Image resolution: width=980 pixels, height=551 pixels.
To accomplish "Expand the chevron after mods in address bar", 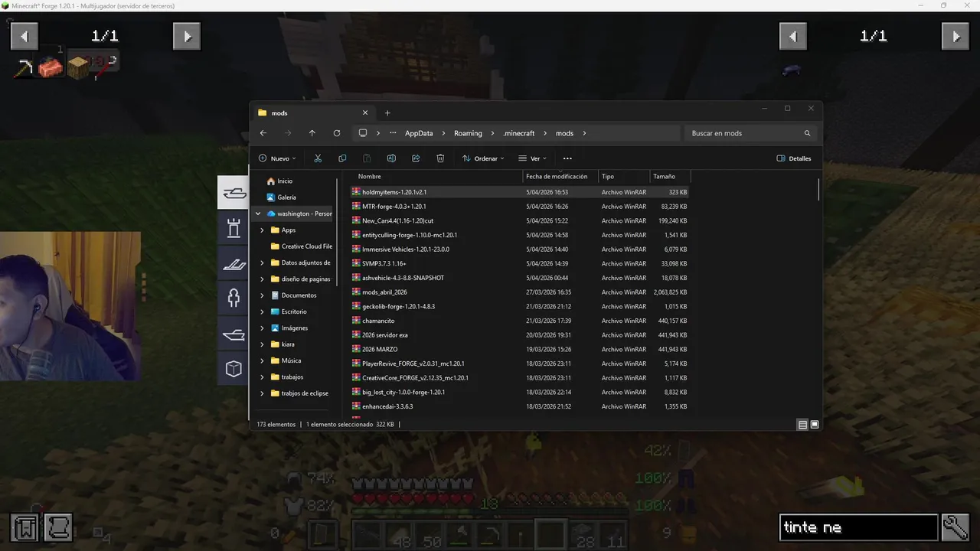I will tap(584, 133).
